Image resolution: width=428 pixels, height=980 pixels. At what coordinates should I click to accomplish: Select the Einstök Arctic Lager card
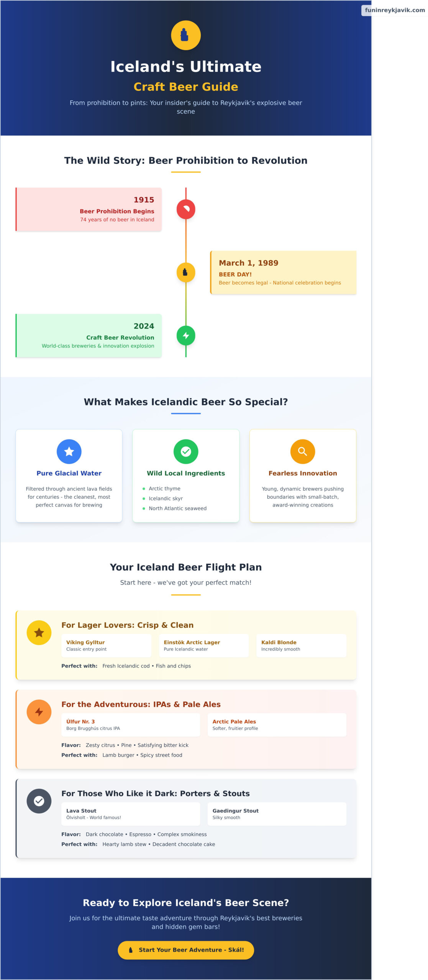pos(204,645)
